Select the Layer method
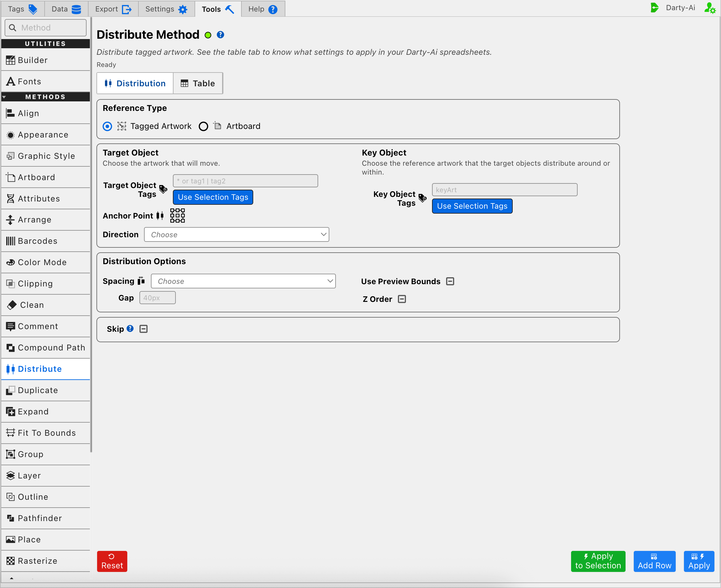The image size is (721, 588). tap(46, 475)
